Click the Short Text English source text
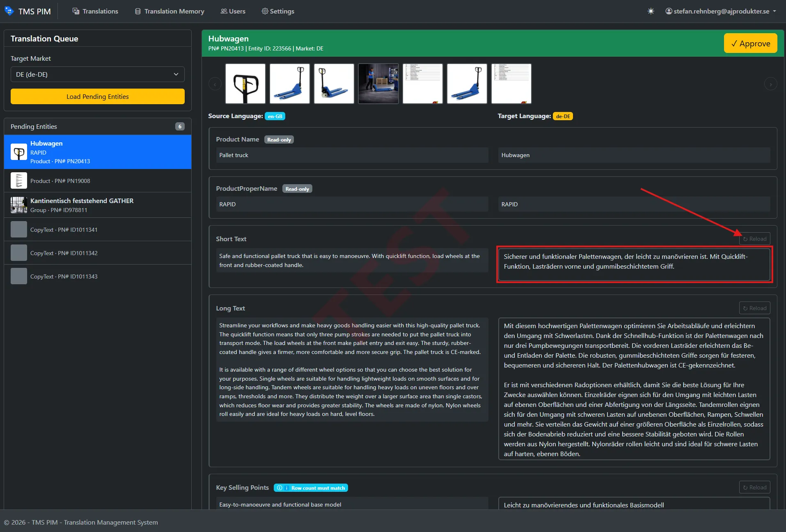The image size is (786, 532). pos(352,260)
